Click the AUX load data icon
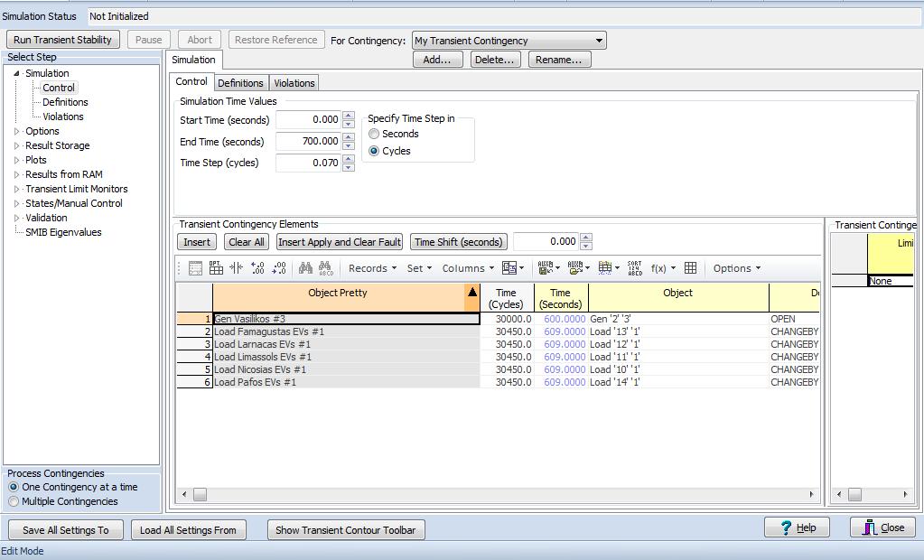The height and width of the screenshot is (560, 924). [x=575, y=268]
